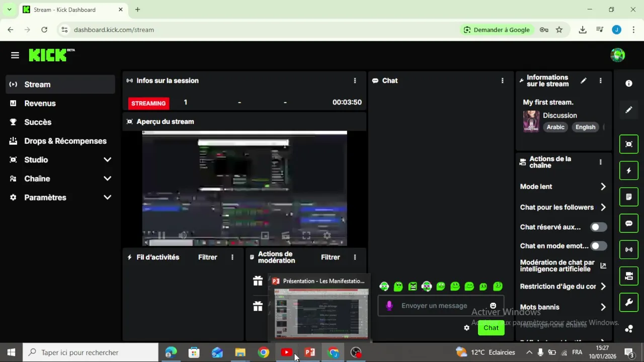Open Chat panel three-dot options menu
Image resolution: width=644 pixels, height=362 pixels.
tap(502, 80)
